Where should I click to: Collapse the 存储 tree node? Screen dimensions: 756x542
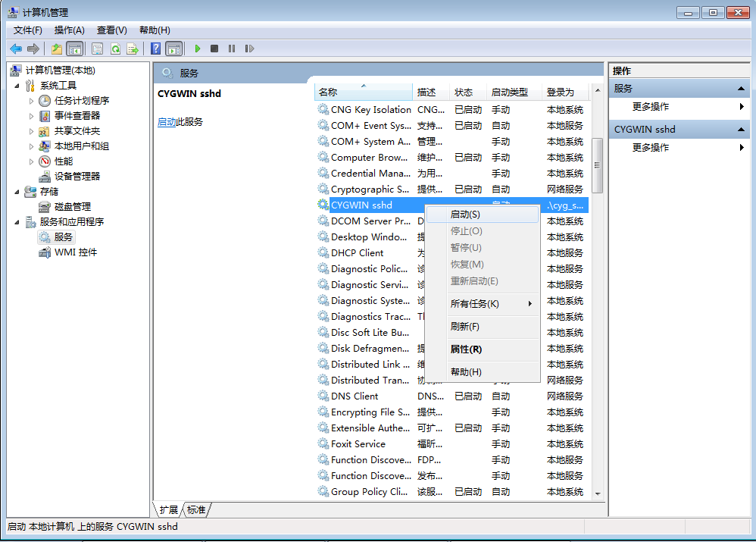point(17,192)
